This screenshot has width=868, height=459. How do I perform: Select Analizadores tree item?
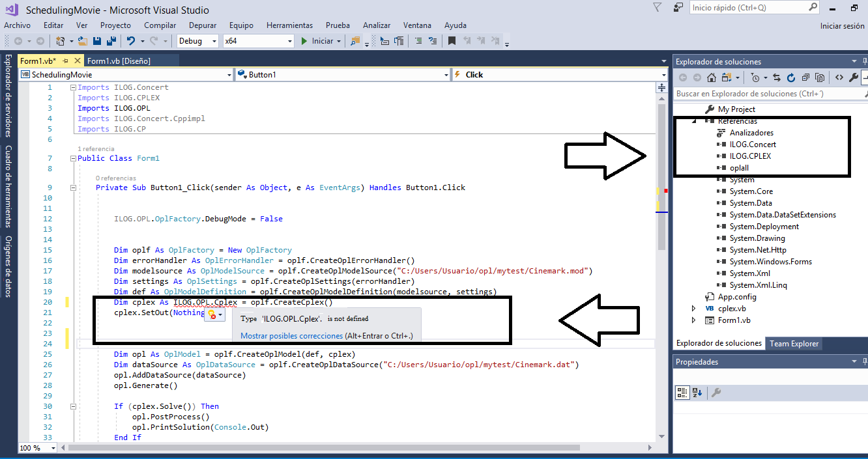[x=751, y=133]
